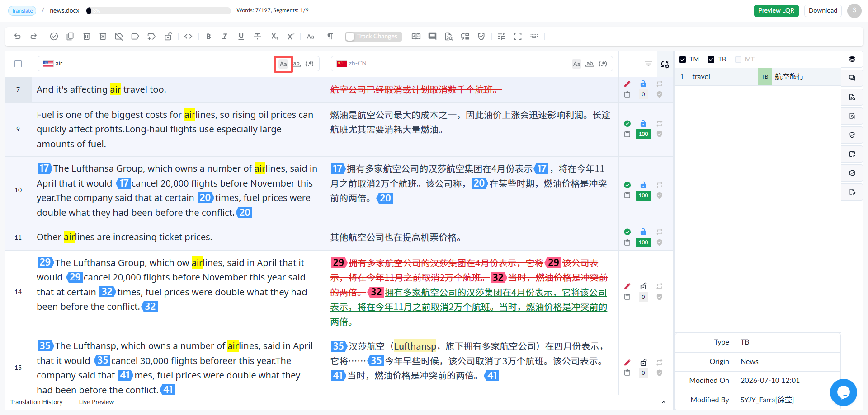Open the segment filter menu icon
The width and height of the screenshot is (868, 415).
(648, 64)
